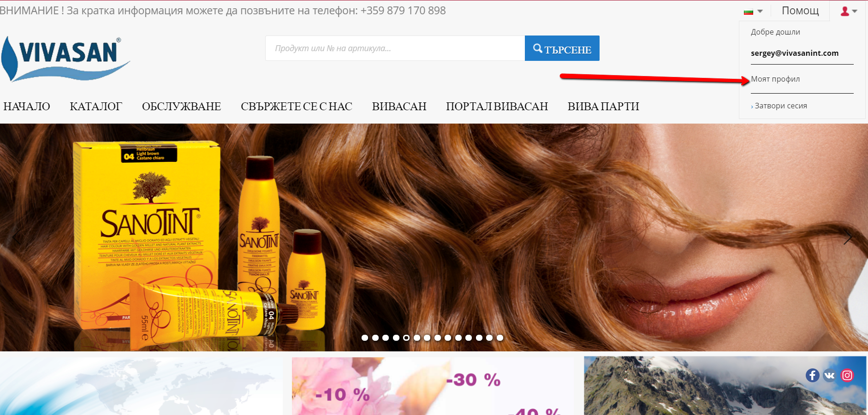Screen dimensions: 868x415
Task: Open the КАТАЛОГ menu
Action: click(96, 107)
